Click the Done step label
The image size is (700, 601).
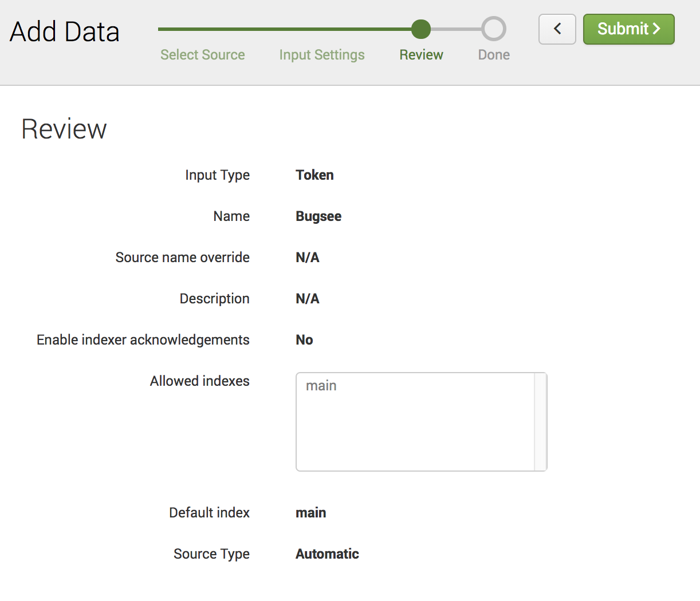494,55
